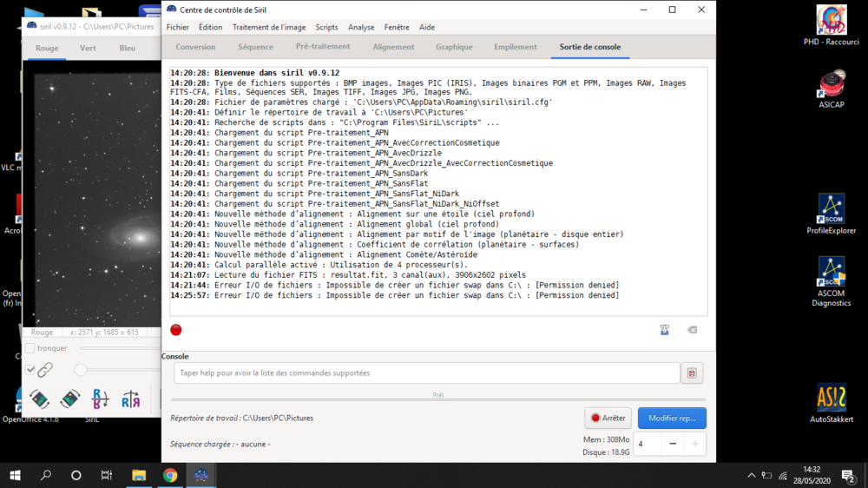Open AutoStakkert desktop shortcut

pos(831,403)
